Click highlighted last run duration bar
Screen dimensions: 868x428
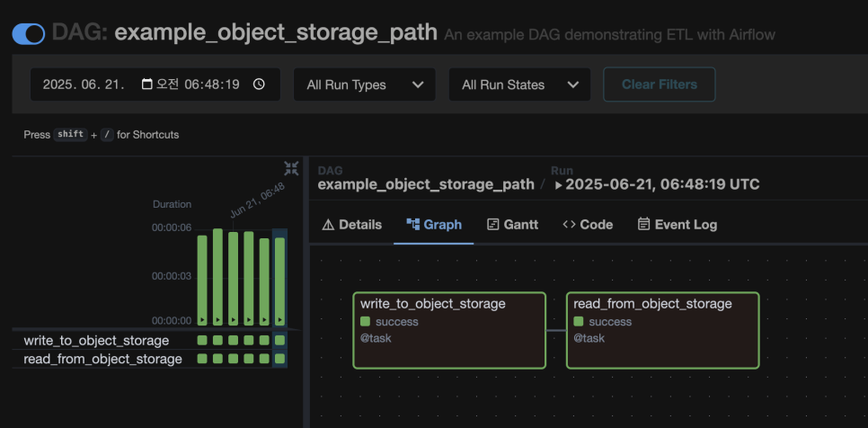(x=279, y=281)
